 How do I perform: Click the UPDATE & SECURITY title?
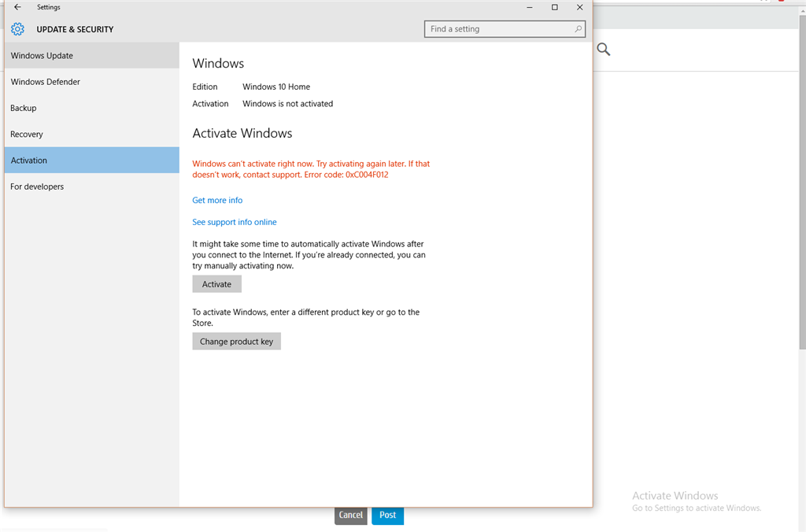point(75,29)
